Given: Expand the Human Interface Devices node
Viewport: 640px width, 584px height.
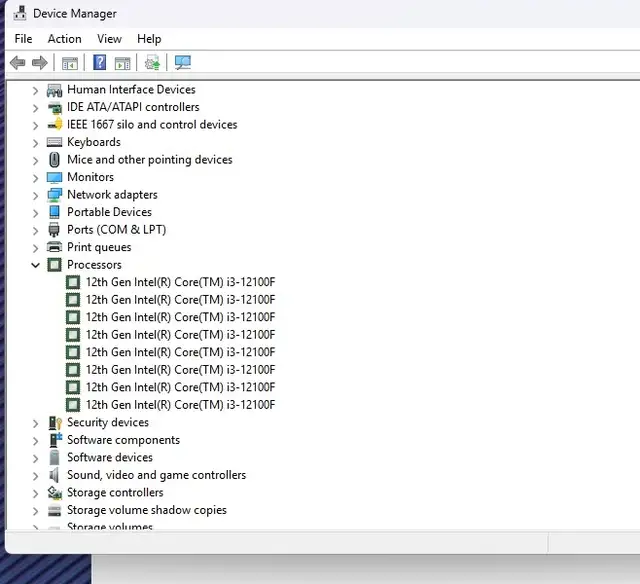Looking at the screenshot, I should [x=36, y=90].
